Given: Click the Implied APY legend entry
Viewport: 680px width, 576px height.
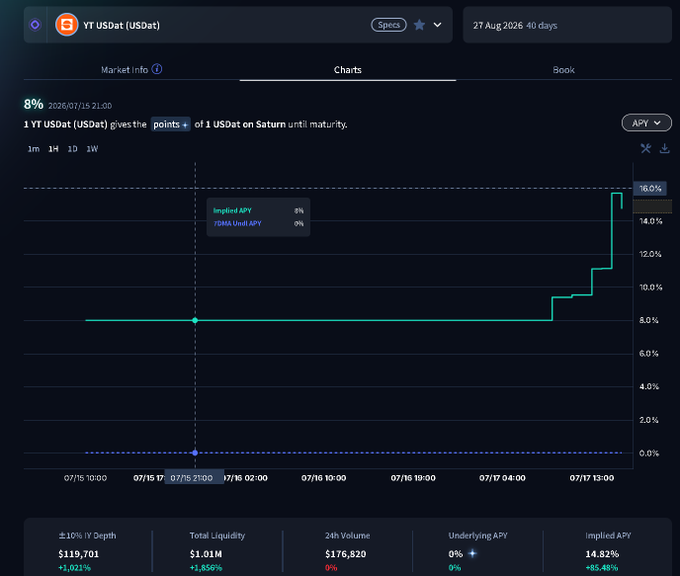Looking at the screenshot, I should click(232, 210).
